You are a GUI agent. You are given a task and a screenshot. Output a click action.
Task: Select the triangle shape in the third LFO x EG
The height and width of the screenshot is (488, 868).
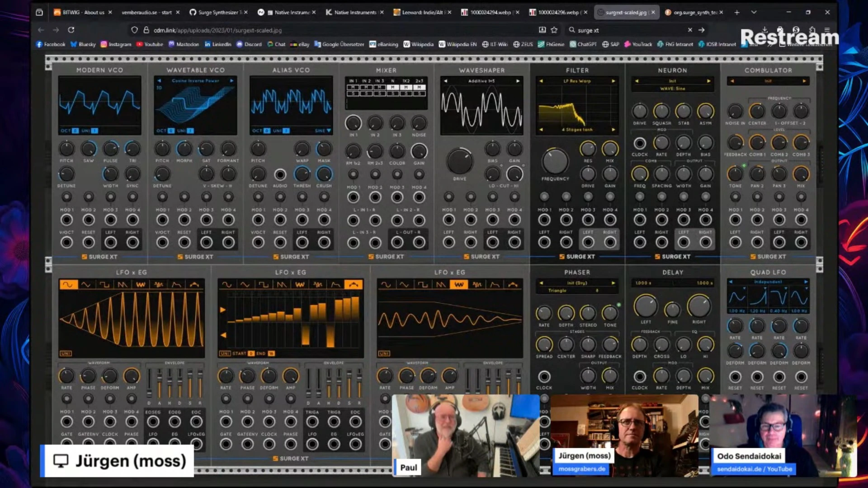point(404,285)
